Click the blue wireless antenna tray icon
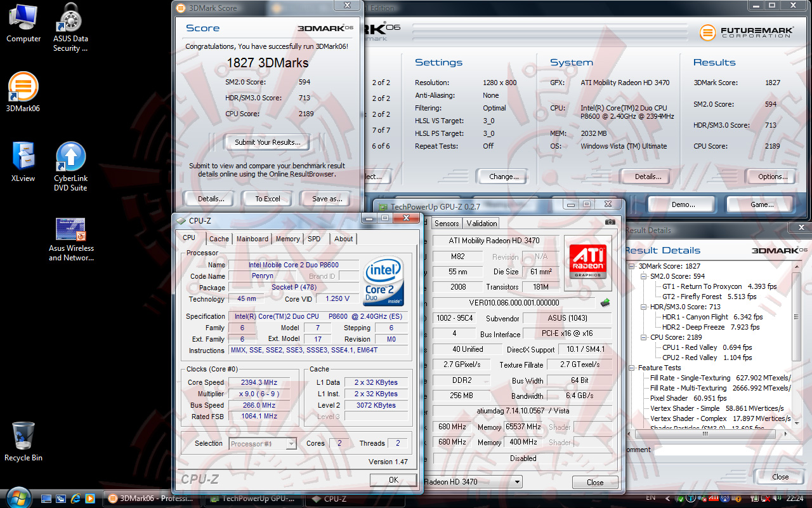The width and height of the screenshot is (812, 508). pyautogui.click(x=725, y=498)
